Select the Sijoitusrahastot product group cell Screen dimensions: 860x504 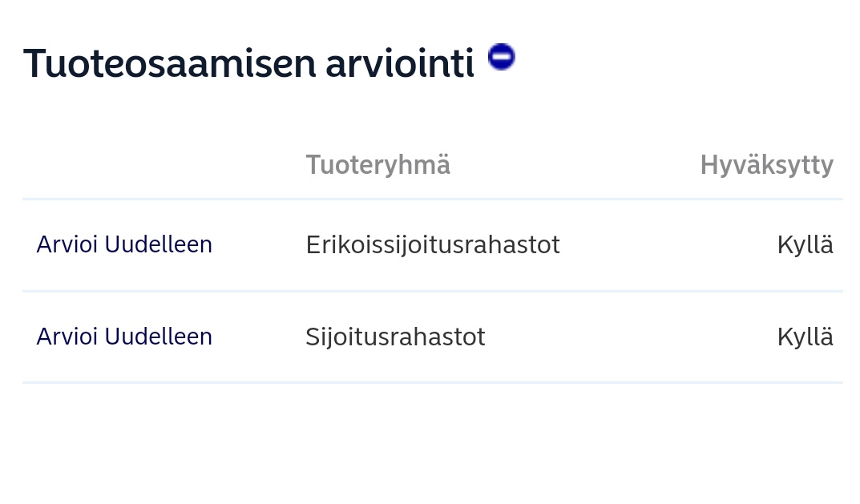click(395, 337)
